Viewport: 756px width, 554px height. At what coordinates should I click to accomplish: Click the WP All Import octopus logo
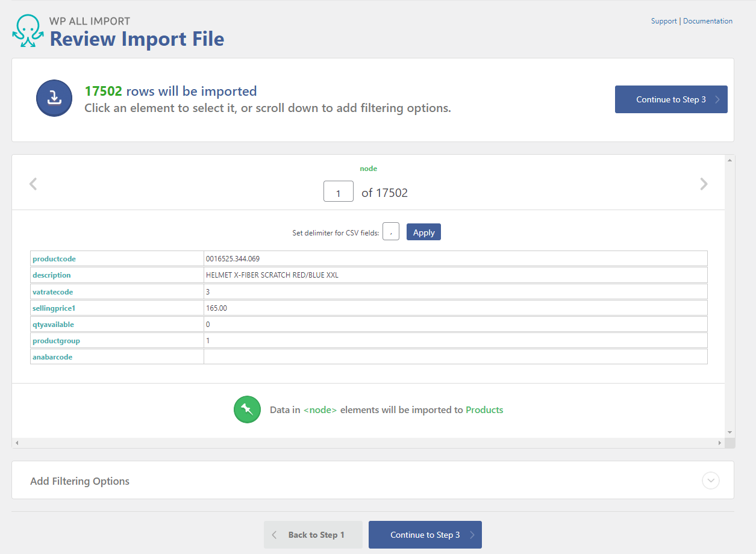click(x=28, y=31)
